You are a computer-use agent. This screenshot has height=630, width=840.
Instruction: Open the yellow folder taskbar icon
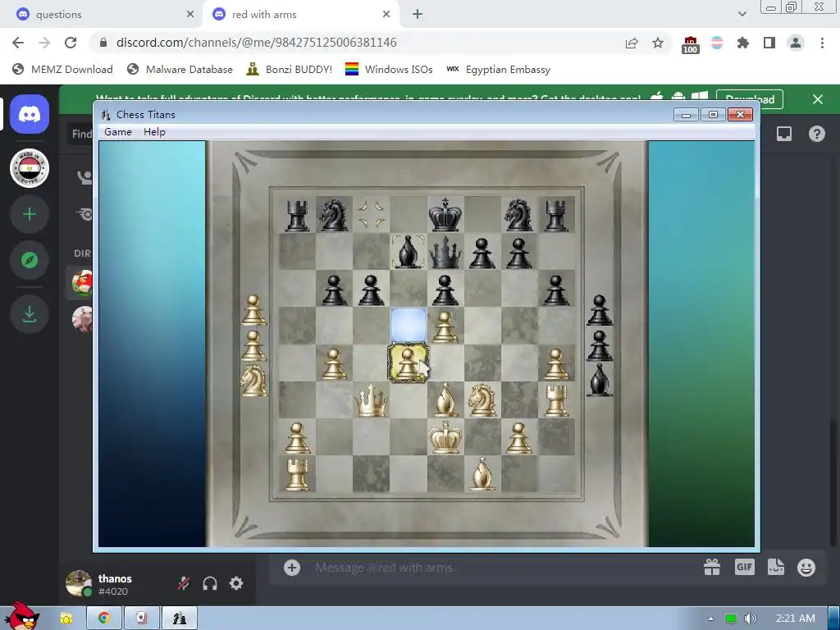(x=66, y=619)
